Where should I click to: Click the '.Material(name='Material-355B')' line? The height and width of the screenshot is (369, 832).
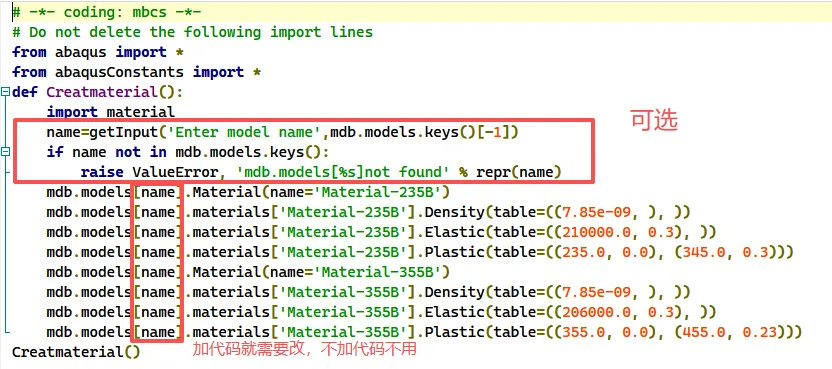tap(248, 272)
